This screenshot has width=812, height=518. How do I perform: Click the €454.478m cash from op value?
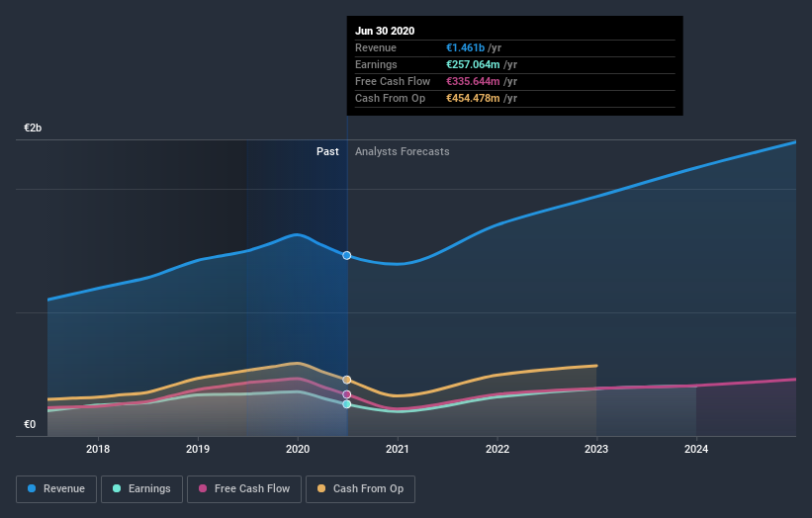click(474, 98)
